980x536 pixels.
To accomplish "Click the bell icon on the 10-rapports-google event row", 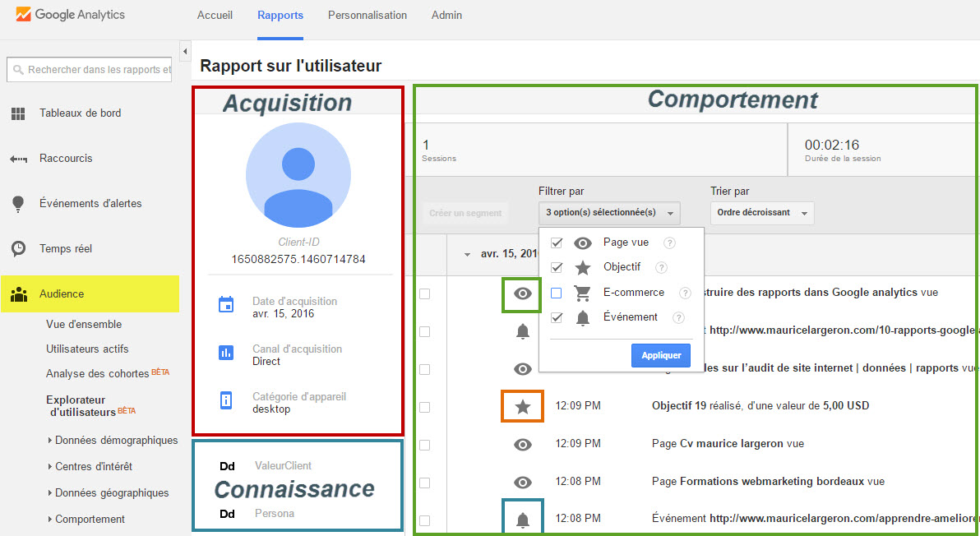I will [x=523, y=332].
